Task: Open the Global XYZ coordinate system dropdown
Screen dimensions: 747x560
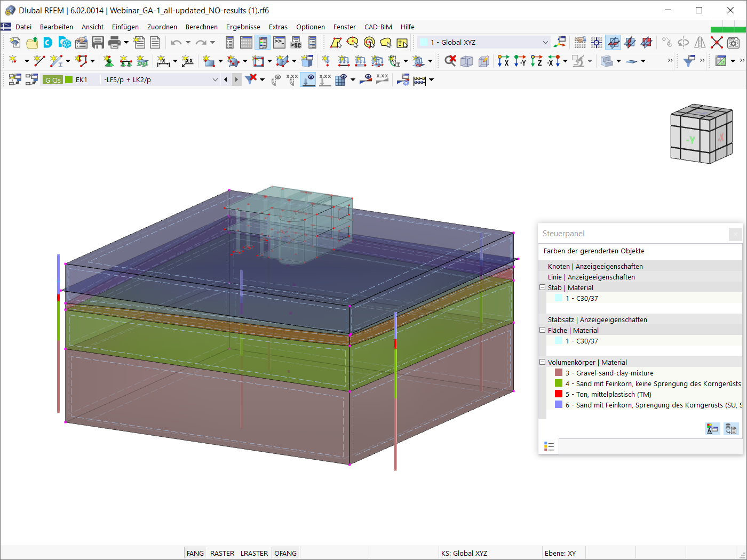Action: [545, 43]
